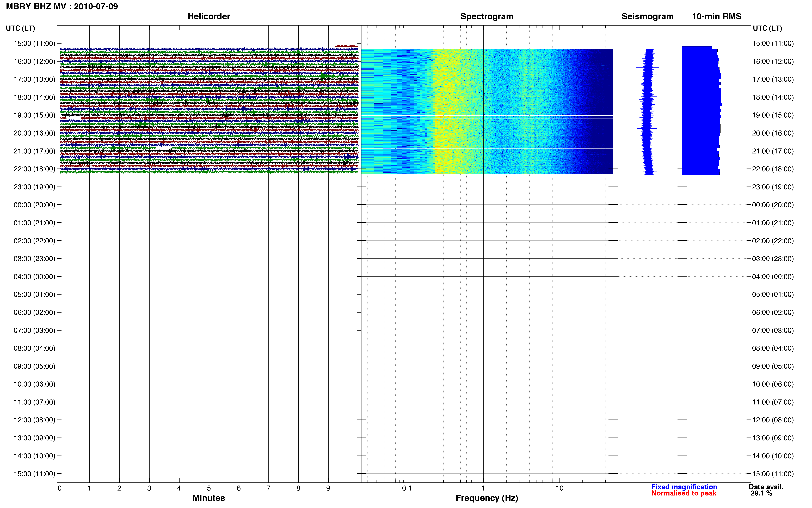The width and height of the screenshot is (812, 508).
Task: Click right time label 00:00 (20:00)
Action: pyautogui.click(x=773, y=205)
